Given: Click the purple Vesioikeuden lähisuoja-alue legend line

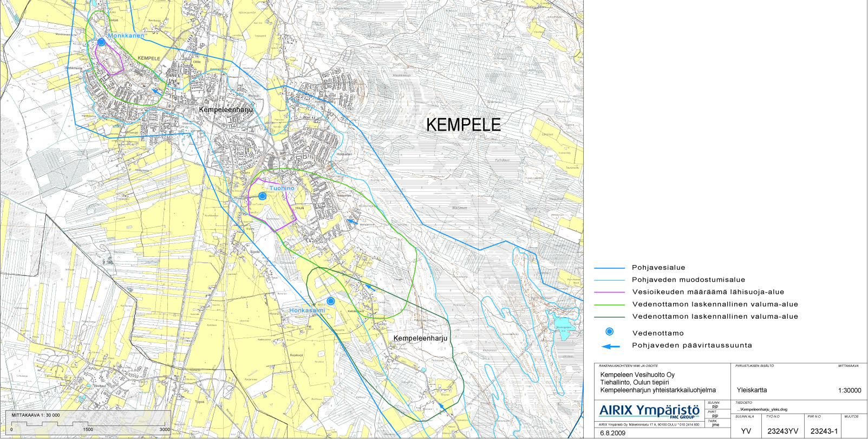Looking at the screenshot, I should 609,293.
